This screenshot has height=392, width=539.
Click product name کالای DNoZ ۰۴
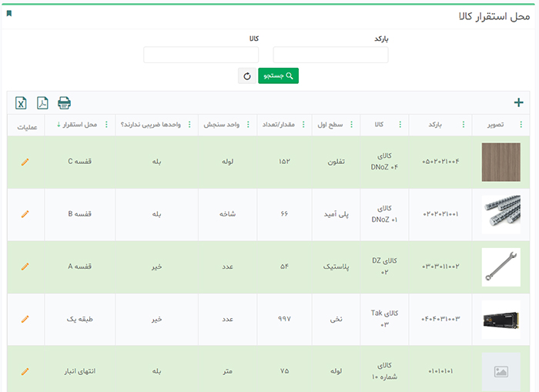pyautogui.click(x=384, y=162)
